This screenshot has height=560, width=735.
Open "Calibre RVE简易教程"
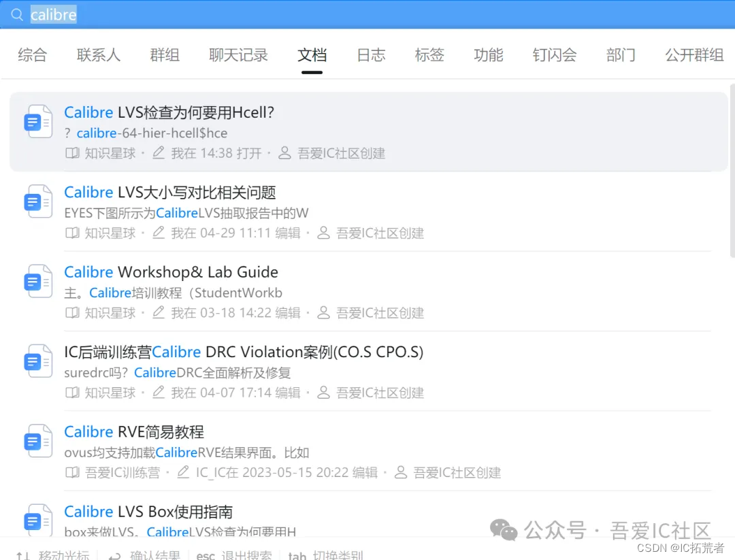pyautogui.click(x=133, y=431)
